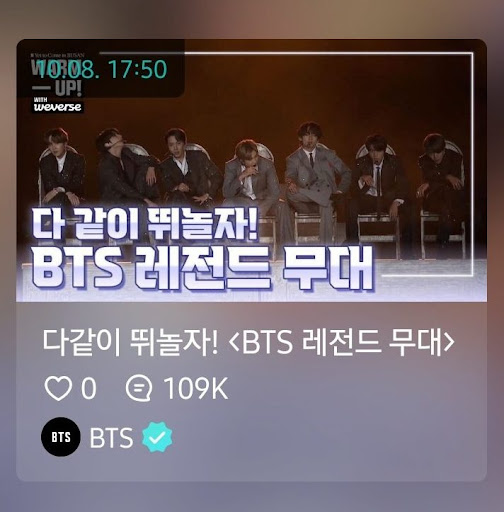This screenshot has width=504, height=512.
Task: Click the WORD UP! logo on the thumbnail
Action: [57, 78]
